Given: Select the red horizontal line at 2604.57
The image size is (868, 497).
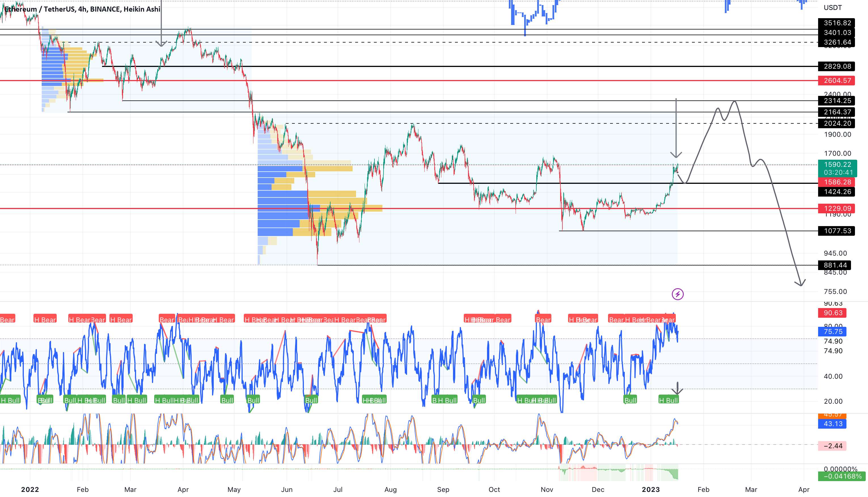Looking at the screenshot, I should [408, 81].
